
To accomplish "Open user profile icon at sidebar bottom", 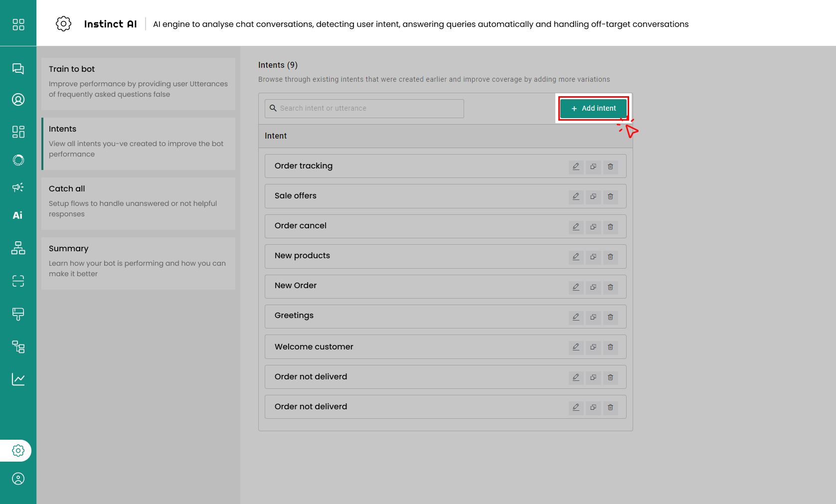I will point(18,479).
